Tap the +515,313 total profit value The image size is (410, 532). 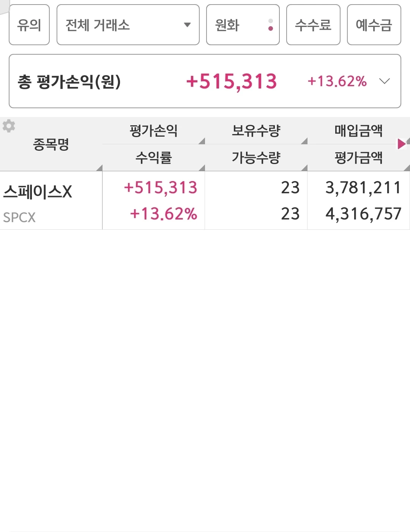click(232, 81)
